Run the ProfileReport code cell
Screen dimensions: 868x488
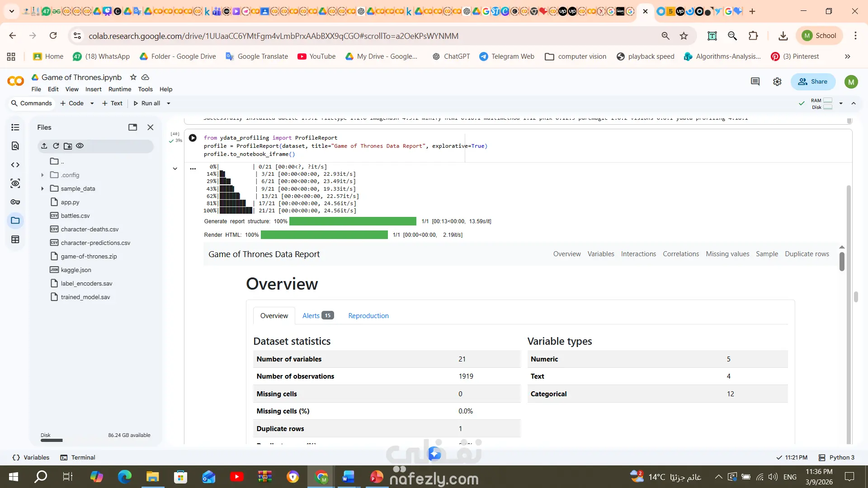pyautogui.click(x=193, y=138)
